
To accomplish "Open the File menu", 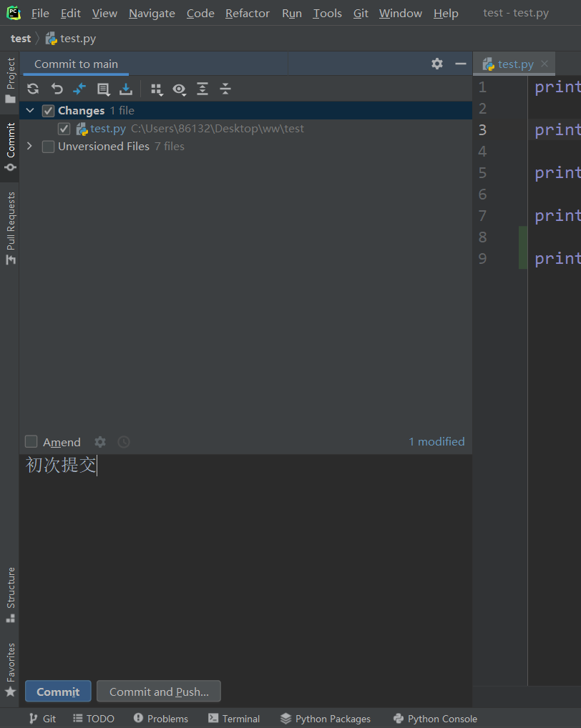I will (x=40, y=14).
